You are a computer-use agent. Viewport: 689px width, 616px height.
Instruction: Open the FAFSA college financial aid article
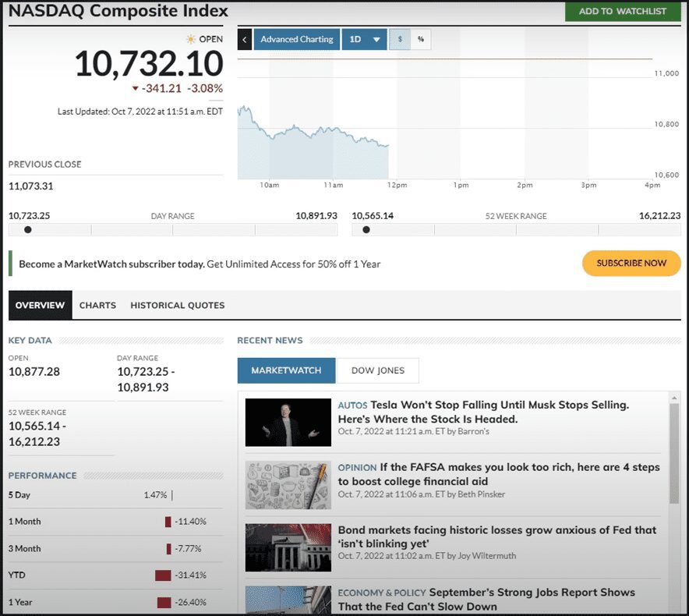tap(498, 474)
